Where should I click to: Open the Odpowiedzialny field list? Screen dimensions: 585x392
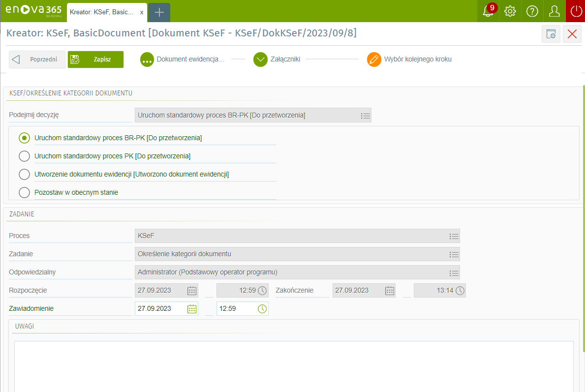(x=454, y=273)
